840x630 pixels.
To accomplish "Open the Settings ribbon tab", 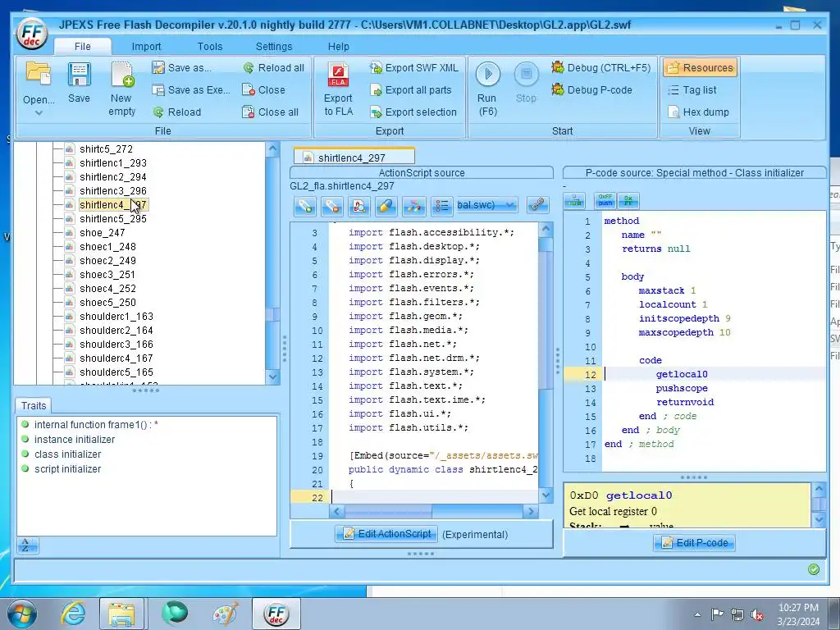I will (274, 47).
